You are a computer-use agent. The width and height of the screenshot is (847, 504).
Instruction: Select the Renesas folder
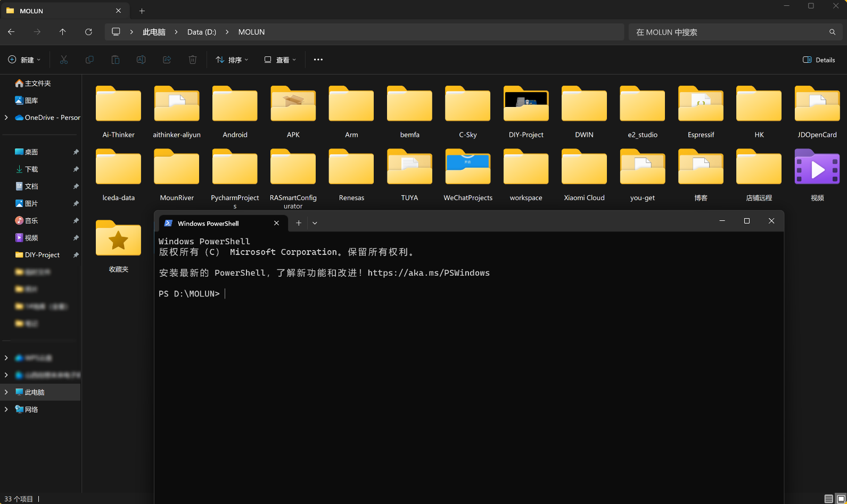351,175
